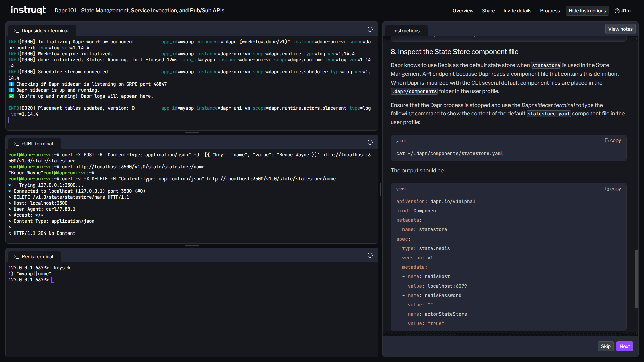Switch to the cURL terminal tab
644x362 pixels.
point(37,144)
